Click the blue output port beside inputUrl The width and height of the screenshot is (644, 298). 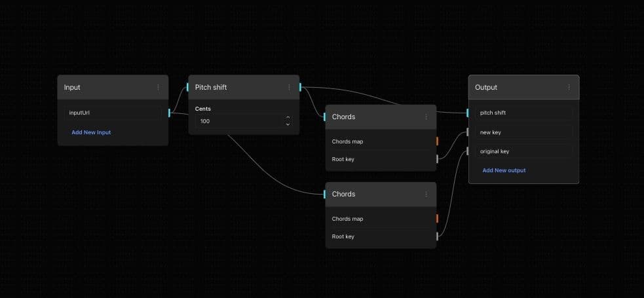pyautogui.click(x=169, y=113)
